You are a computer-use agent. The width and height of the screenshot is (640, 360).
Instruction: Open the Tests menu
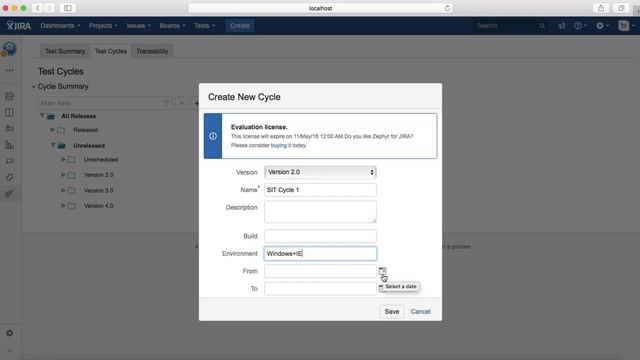pos(204,26)
